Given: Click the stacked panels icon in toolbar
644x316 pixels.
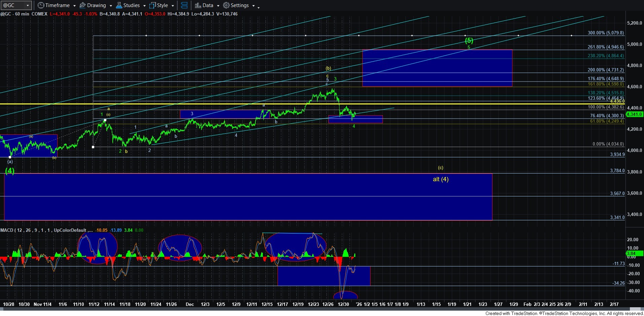Looking at the screenshot, I should click(x=184, y=5).
